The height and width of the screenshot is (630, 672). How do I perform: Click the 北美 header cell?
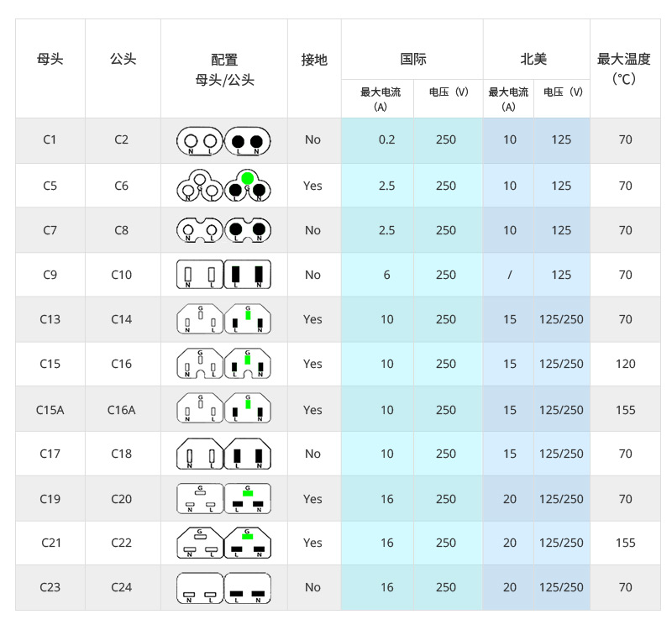point(536,60)
